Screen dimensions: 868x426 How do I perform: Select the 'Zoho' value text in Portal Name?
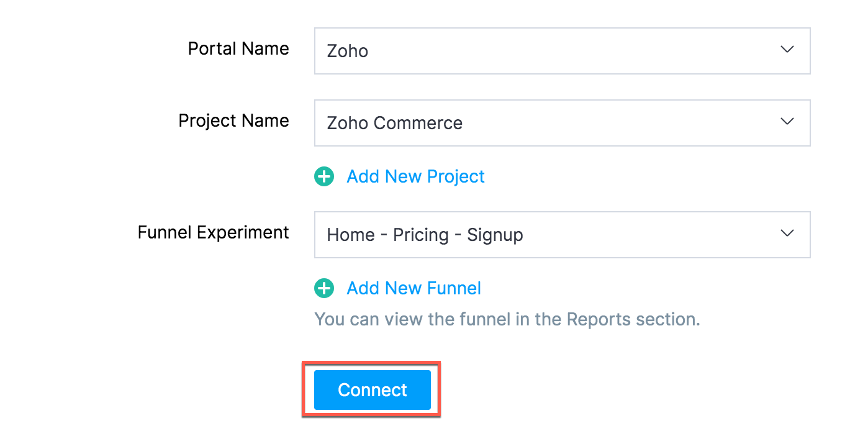[x=348, y=51]
